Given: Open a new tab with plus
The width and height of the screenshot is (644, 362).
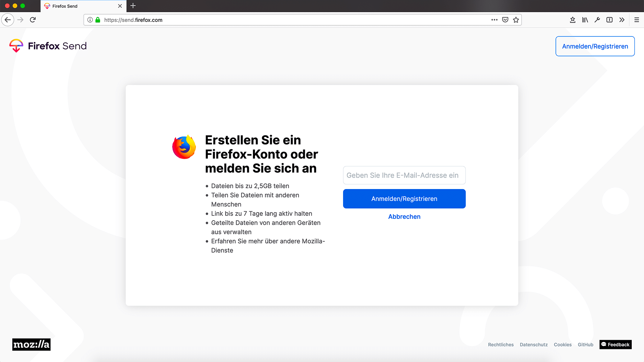Looking at the screenshot, I should point(133,6).
